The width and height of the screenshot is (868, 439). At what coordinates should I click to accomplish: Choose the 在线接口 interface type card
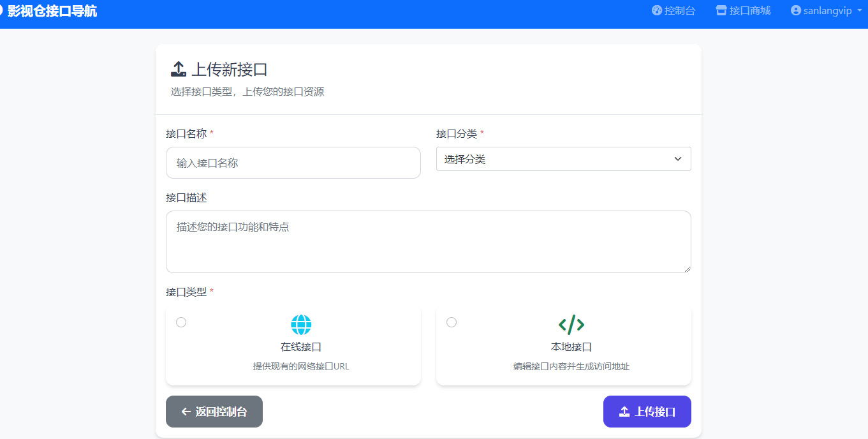(x=293, y=345)
